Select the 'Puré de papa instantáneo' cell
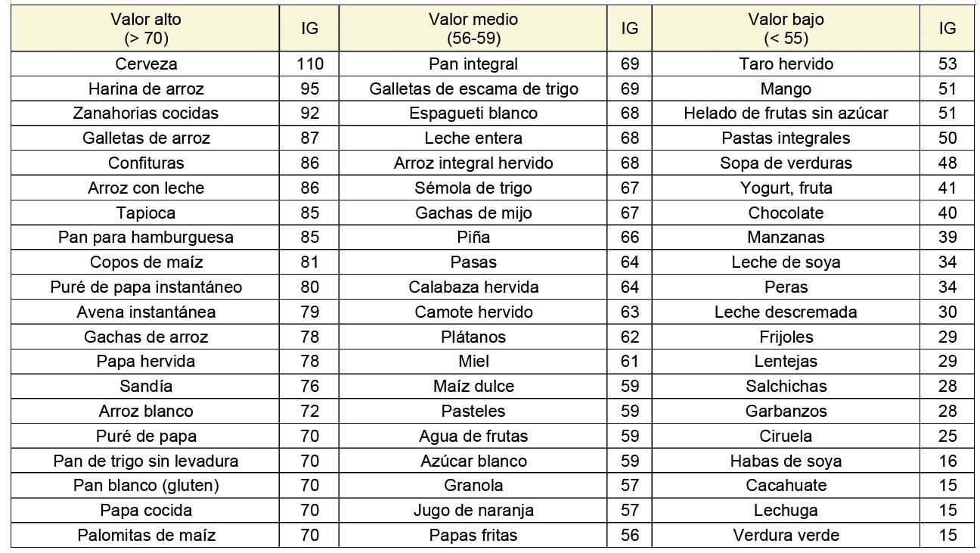 pos(146,287)
